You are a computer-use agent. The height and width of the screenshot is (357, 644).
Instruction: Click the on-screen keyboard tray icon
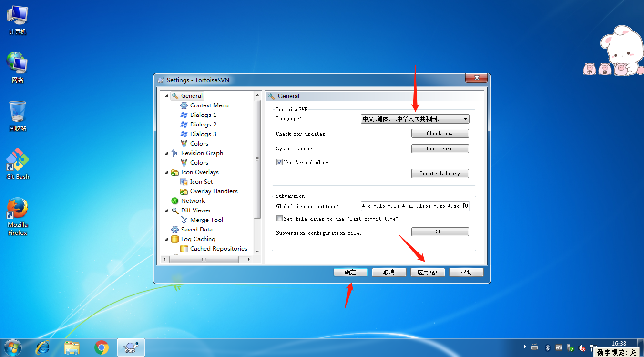click(534, 347)
